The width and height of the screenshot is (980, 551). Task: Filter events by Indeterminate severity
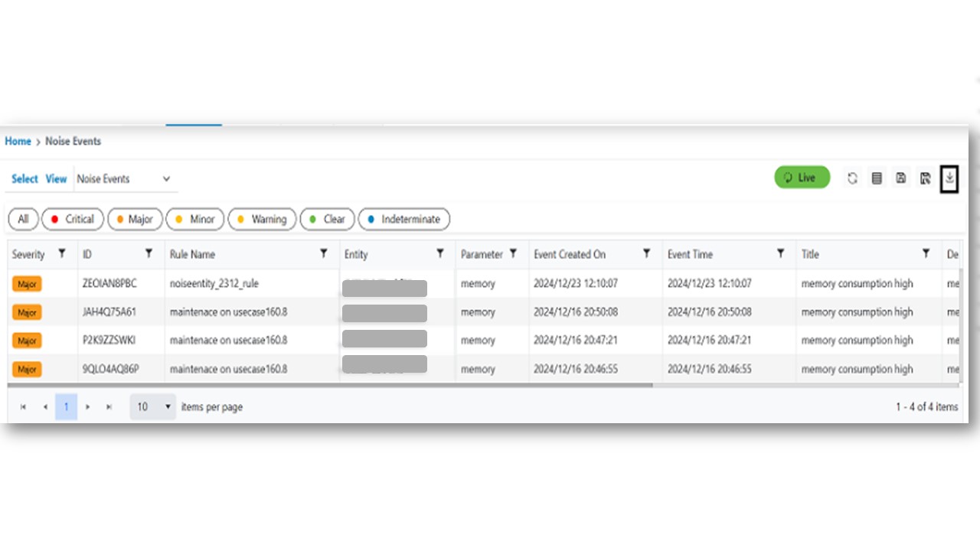404,219
